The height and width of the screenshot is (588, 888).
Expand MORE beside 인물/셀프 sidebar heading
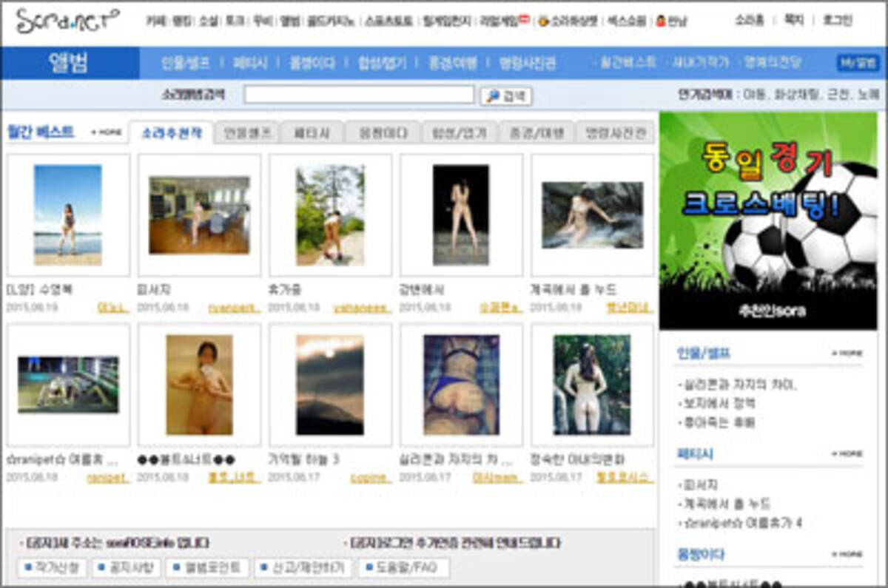847,354
